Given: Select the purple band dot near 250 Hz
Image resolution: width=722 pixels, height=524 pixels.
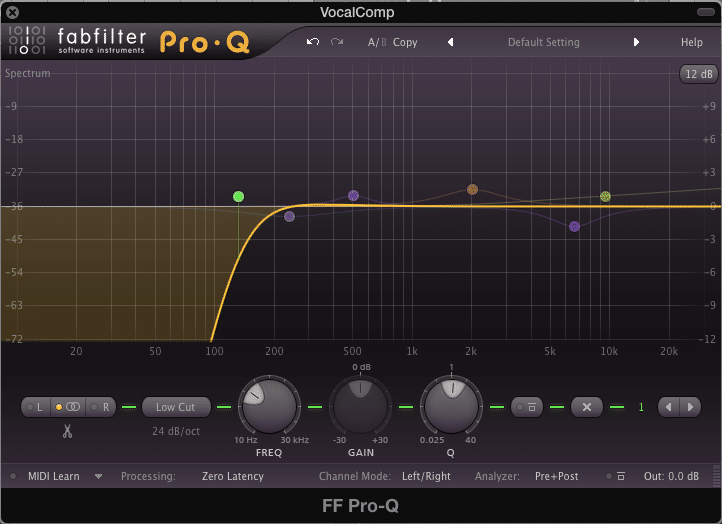Looking at the screenshot, I should pyautogui.click(x=289, y=216).
